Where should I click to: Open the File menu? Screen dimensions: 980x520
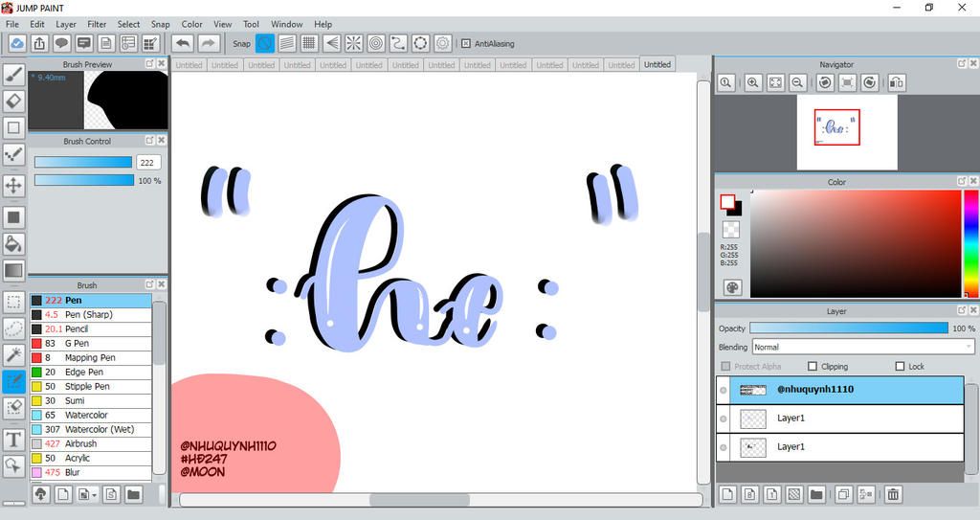[11, 24]
